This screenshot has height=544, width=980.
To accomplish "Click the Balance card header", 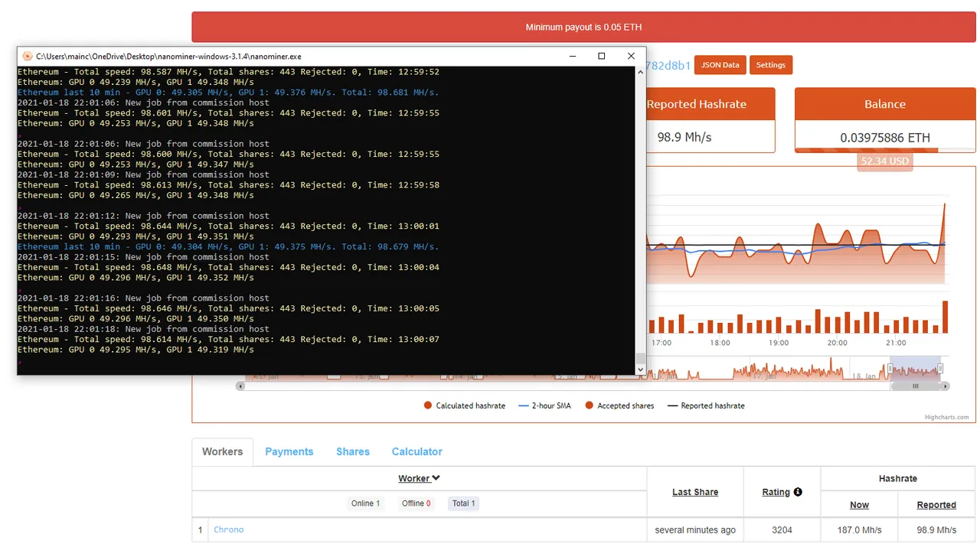I will pyautogui.click(x=885, y=104).
